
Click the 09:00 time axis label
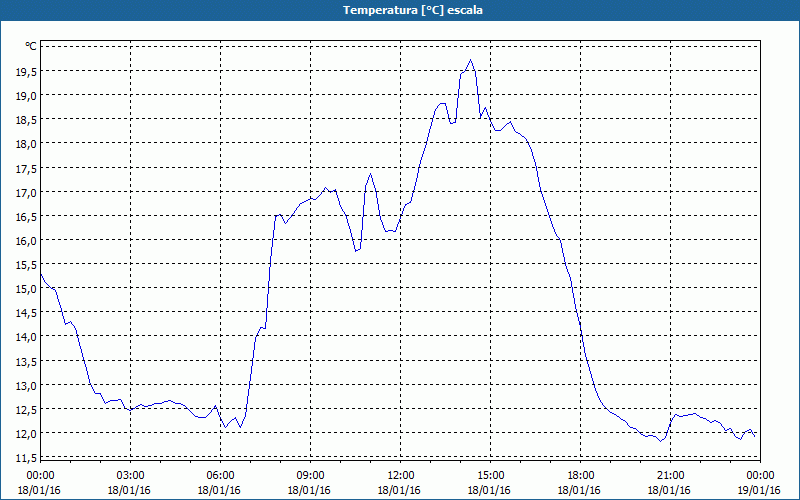pyautogui.click(x=310, y=476)
